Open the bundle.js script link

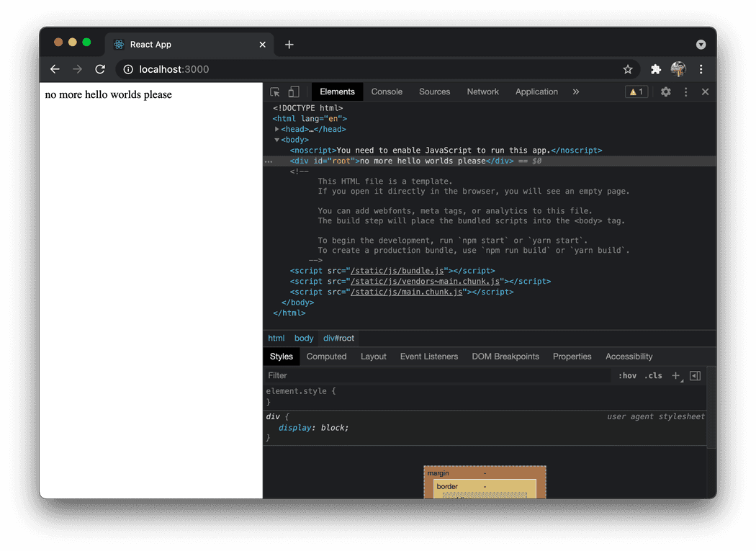coord(395,270)
